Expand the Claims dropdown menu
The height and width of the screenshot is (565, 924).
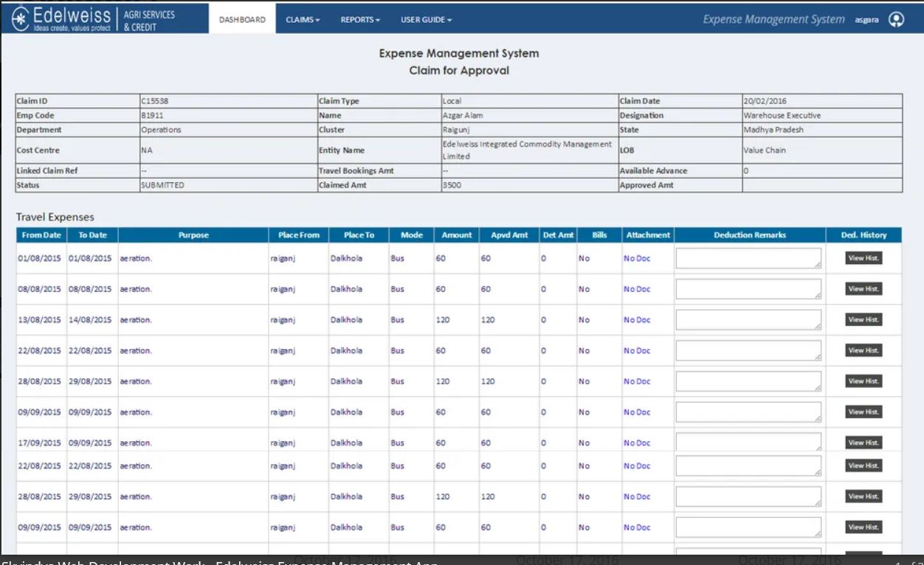pyautogui.click(x=303, y=20)
